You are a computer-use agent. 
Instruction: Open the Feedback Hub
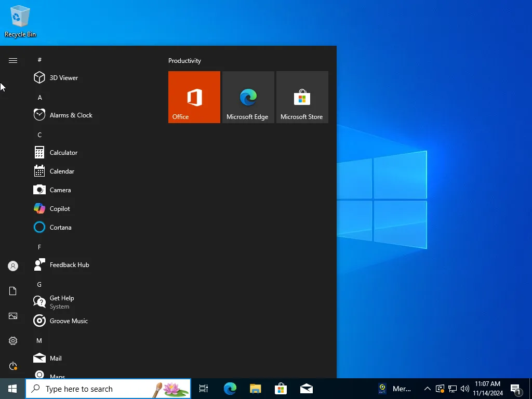pyautogui.click(x=68, y=264)
